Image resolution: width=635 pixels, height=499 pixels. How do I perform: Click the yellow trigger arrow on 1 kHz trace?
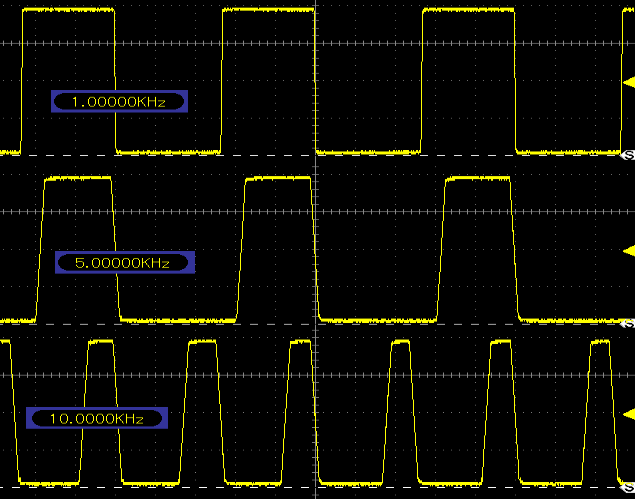click(628, 80)
